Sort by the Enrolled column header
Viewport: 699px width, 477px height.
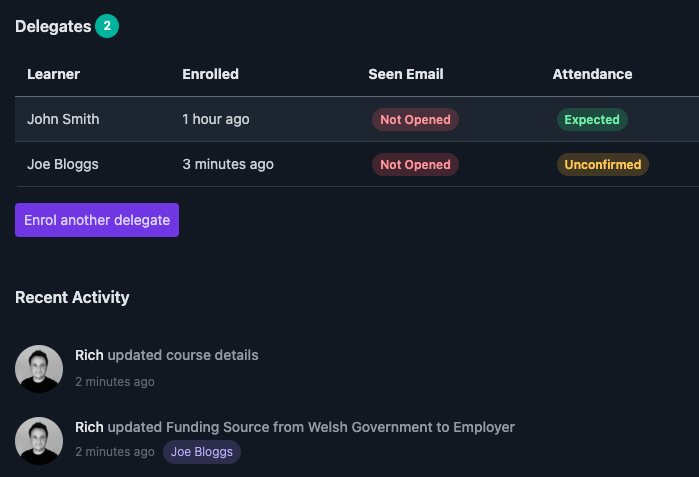(210, 74)
